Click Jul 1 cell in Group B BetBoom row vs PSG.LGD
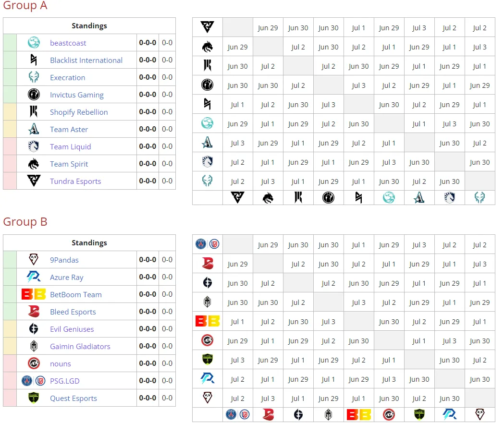The height and width of the screenshot is (423, 504). click(x=237, y=322)
